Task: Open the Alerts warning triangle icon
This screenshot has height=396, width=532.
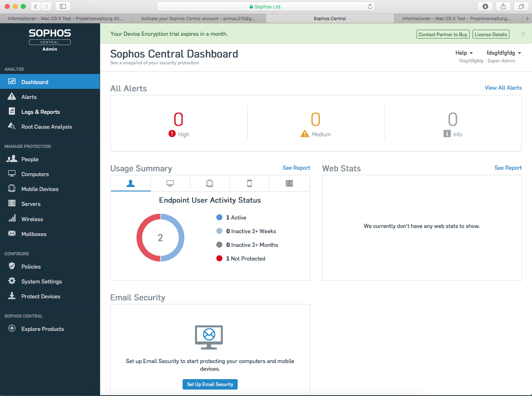Action: click(12, 97)
